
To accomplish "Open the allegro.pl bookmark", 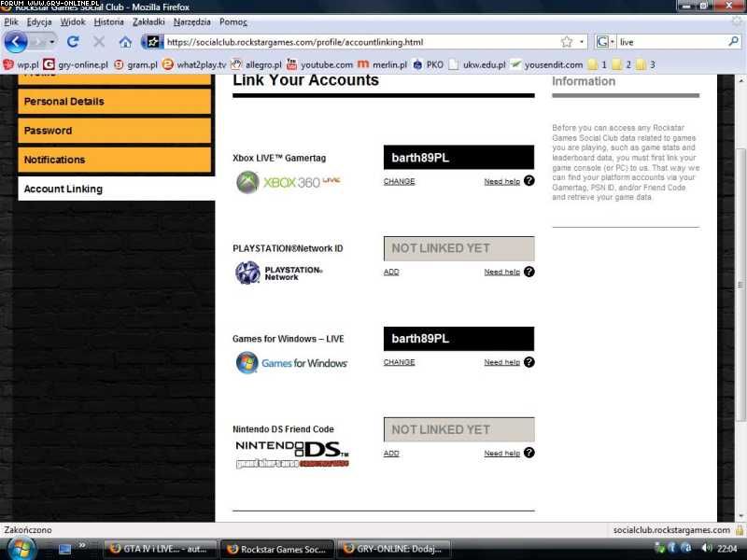I will click(x=256, y=64).
